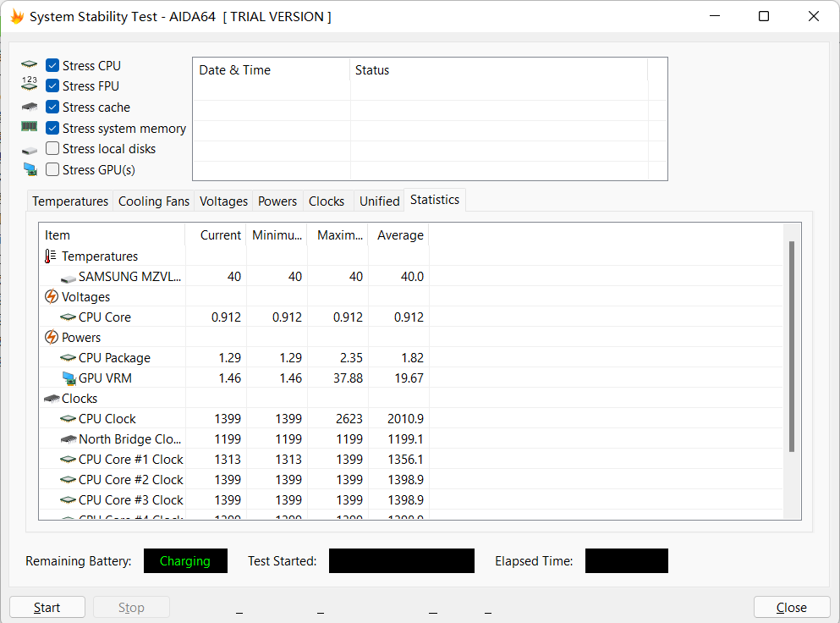Viewport: 840px width, 623px height.
Task: Disable Stress system memory checkbox
Action: coord(52,129)
